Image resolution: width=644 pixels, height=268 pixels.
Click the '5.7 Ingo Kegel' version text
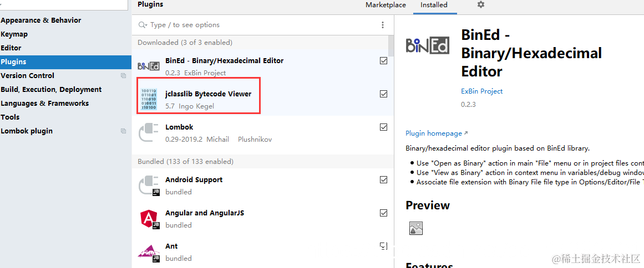tap(190, 106)
